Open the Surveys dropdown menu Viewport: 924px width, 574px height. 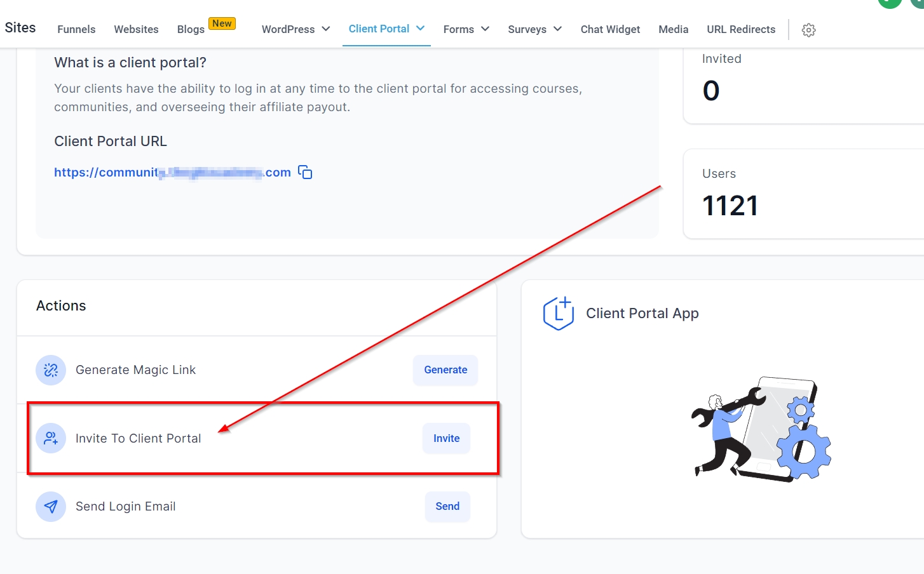[x=534, y=29]
